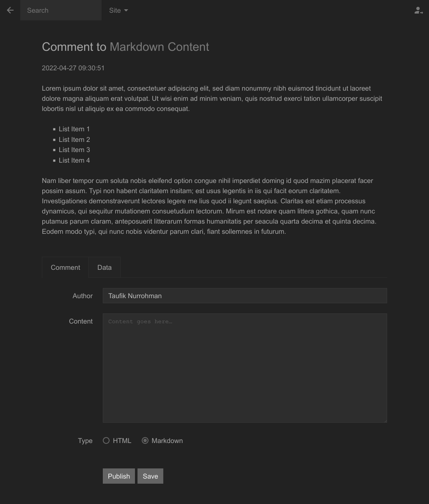
Task: Click the "Comment to" page heading
Action: pyautogui.click(x=74, y=47)
